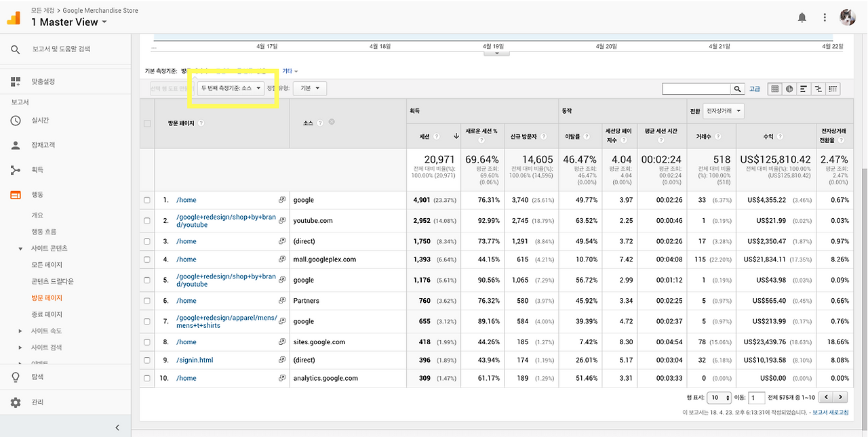Open /signin.html page in new window icon
The width and height of the screenshot is (868, 437).
pyautogui.click(x=282, y=360)
